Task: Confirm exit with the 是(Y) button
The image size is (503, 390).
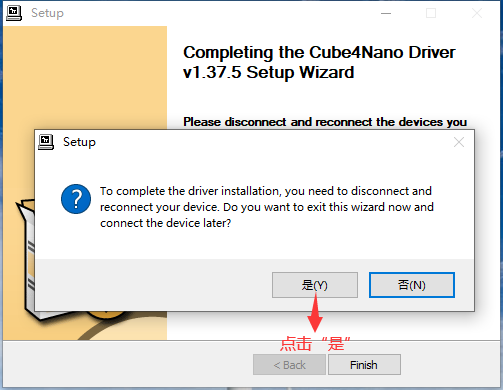Action: tap(315, 285)
